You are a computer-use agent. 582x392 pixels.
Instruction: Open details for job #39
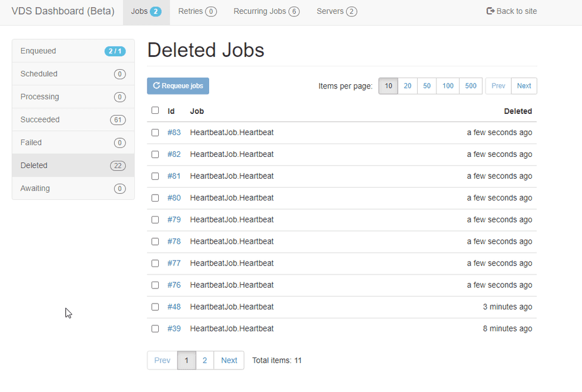click(x=174, y=328)
